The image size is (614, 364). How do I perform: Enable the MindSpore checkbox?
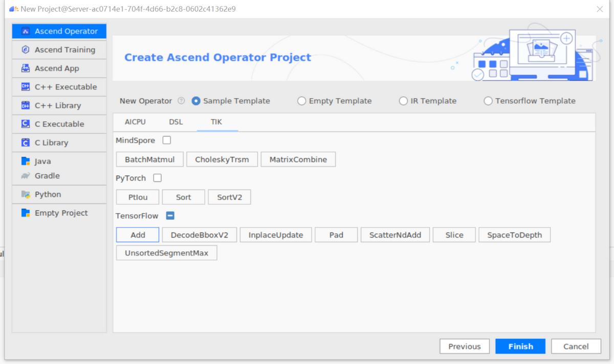pyautogui.click(x=167, y=140)
